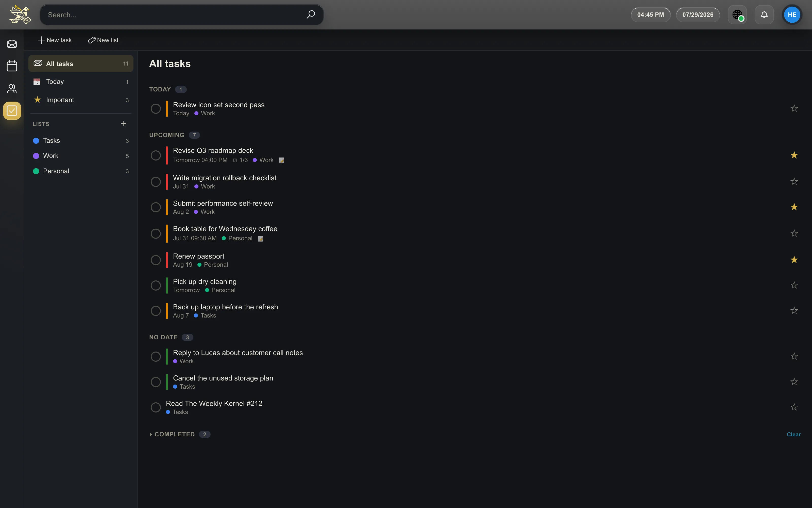Star Cancel the unused storage plan task

(x=794, y=381)
